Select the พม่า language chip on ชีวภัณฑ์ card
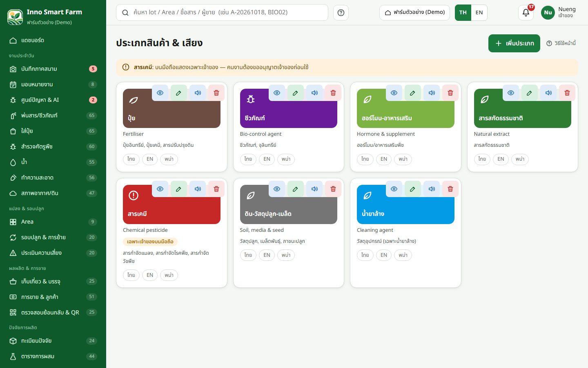Viewport: 588px width, 368px height. coord(286,159)
